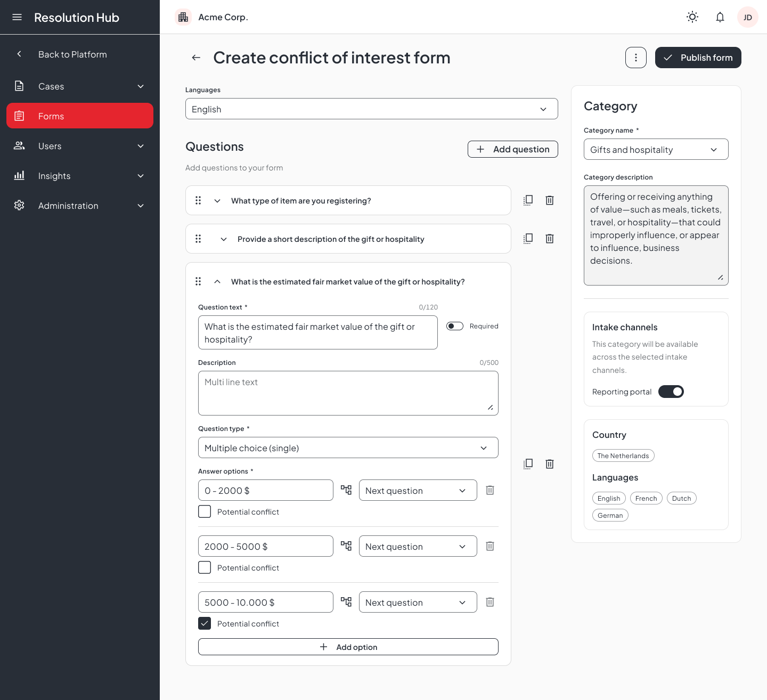This screenshot has width=767, height=700.
Task: Click the German language chip
Action: (x=610, y=515)
